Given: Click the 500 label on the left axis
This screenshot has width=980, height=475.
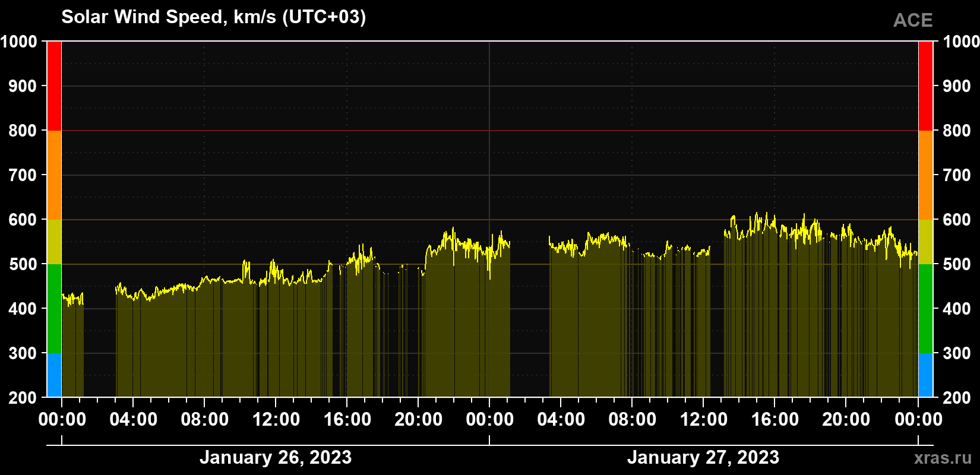Looking at the screenshot, I should point(23,264).
